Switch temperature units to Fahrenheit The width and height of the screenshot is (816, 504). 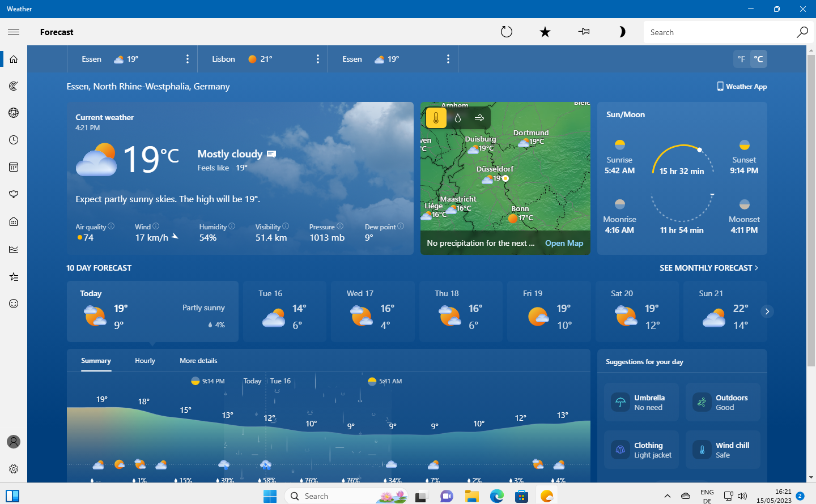741,58
